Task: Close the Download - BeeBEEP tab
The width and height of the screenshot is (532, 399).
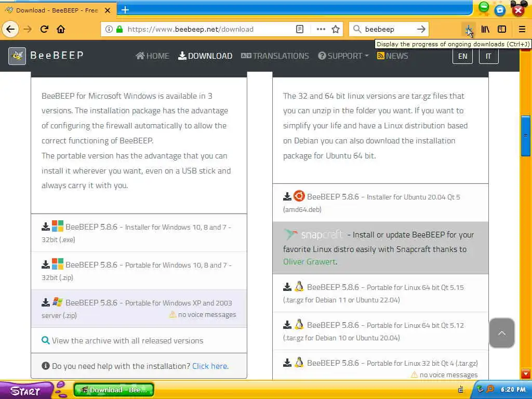Action: tap(108, 10)
